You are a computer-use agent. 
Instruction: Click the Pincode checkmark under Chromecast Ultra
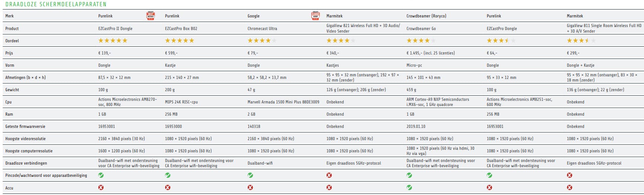(x=250, y=175)
